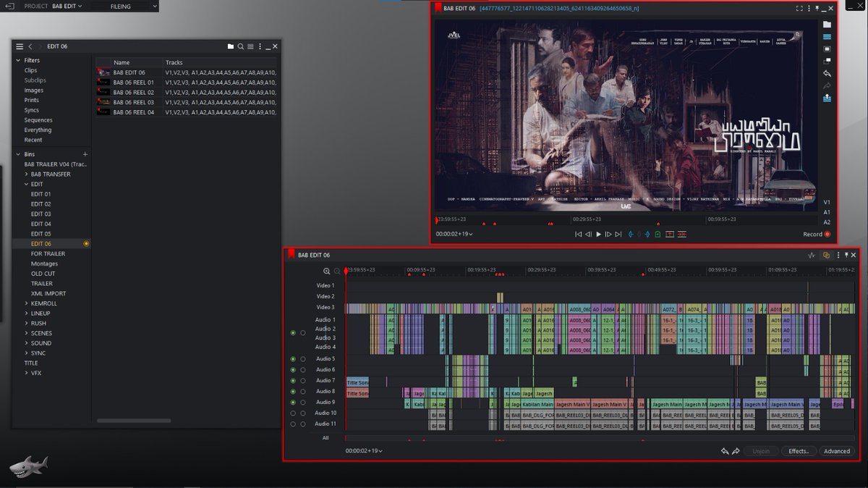
Task: Select the BAB 06 REEL 02 row
Action: [x=186, y=93]
